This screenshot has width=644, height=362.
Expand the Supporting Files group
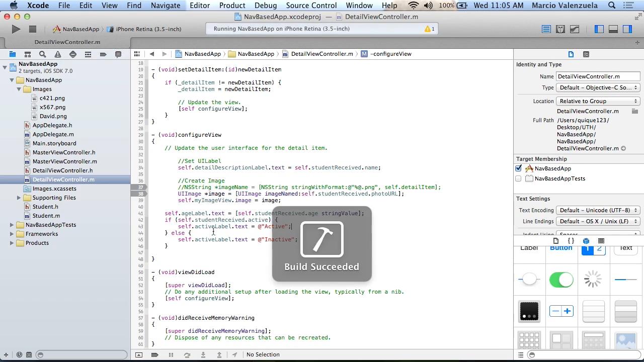click(19, 198)
